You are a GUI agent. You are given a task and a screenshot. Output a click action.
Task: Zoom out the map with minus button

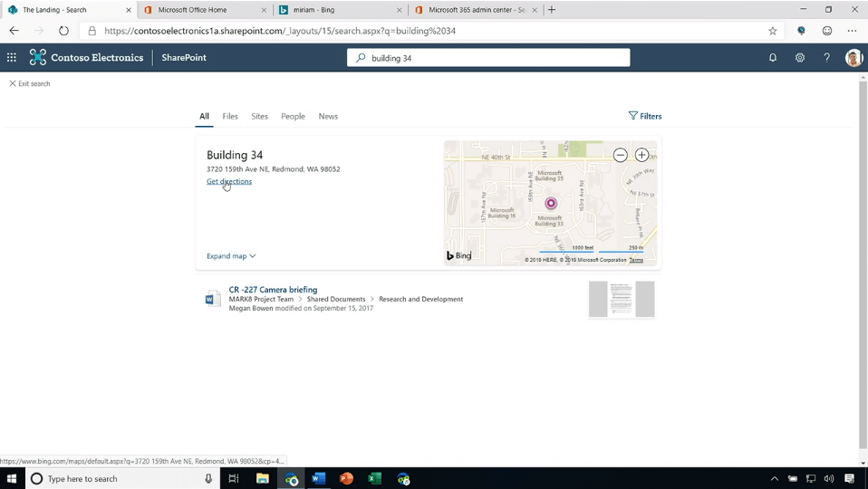(620, 155)
